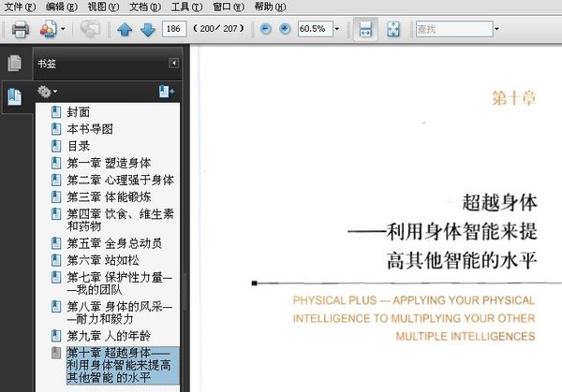Jump to 第二章 心理强于身体 bookmark

pyautogui.click(x=121, y=180)
